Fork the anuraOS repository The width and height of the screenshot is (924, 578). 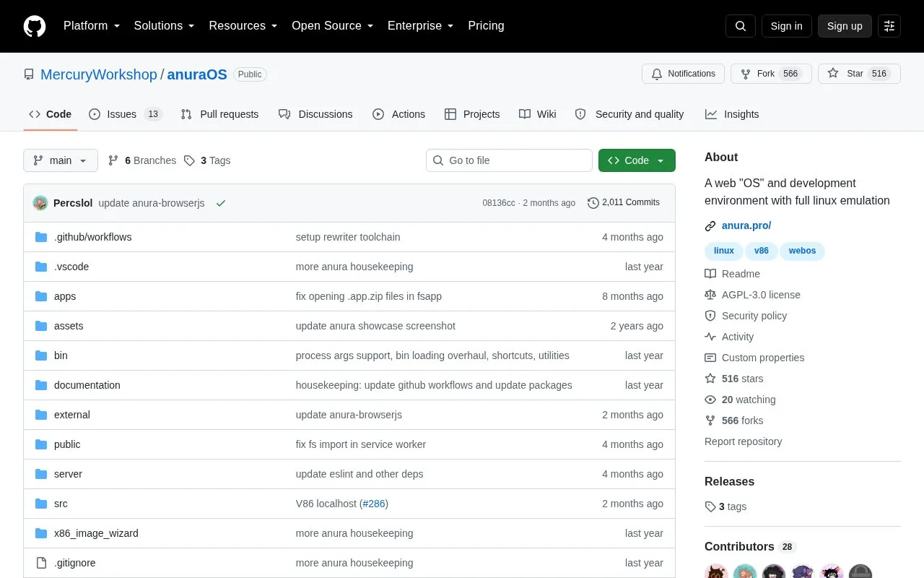(771, 74)
